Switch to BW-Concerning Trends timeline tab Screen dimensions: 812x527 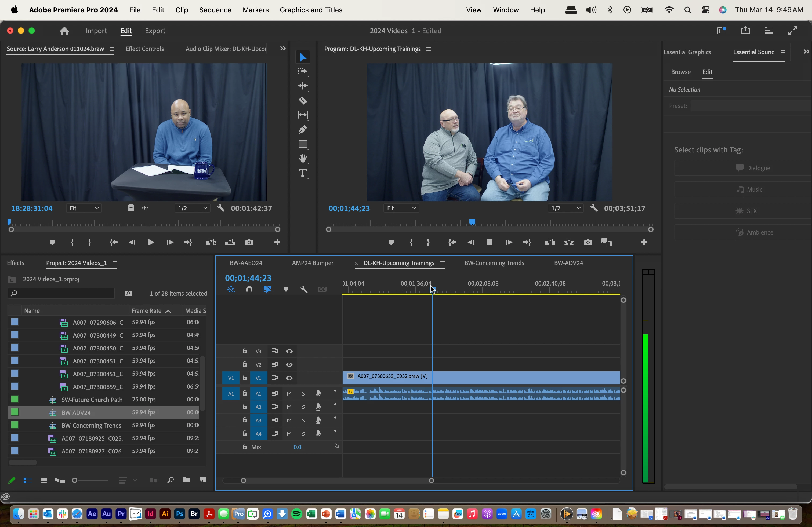494,263
